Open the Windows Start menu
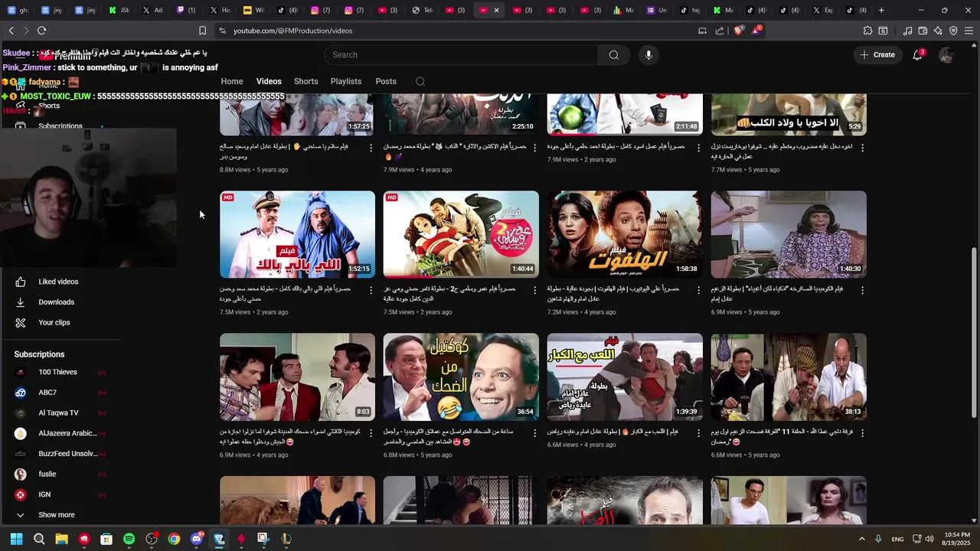 pyautogui.click(x=16, y=539)
